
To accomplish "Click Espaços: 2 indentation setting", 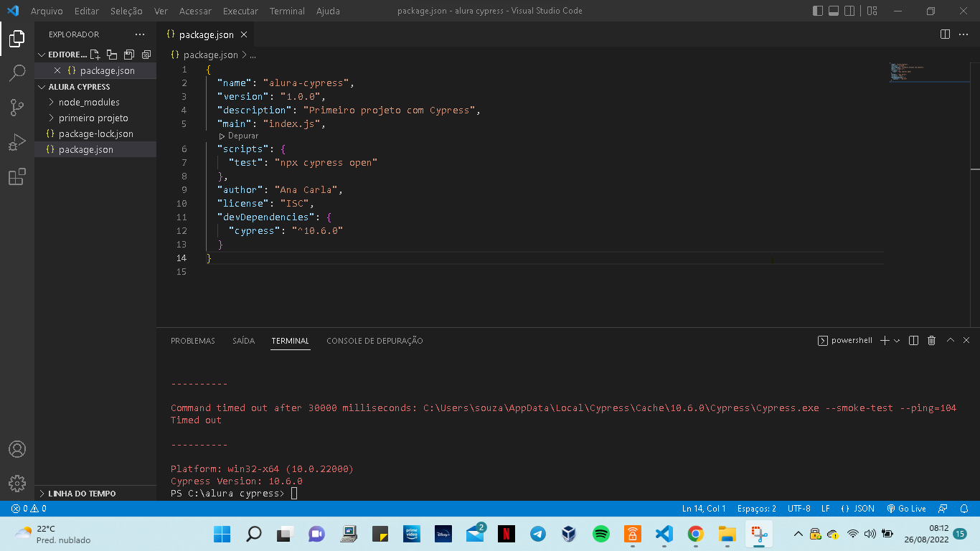I will pyautogui.click(x=756, y=509).
